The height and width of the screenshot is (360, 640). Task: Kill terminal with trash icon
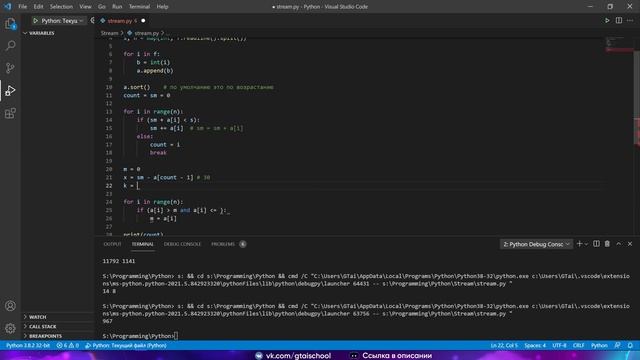[x=607, y=244]
